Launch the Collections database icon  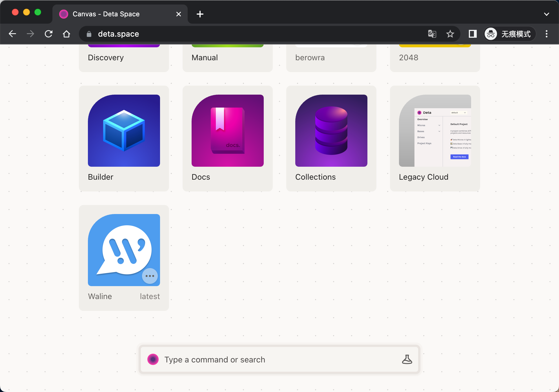pyautogui.click(x=331, y=131)
